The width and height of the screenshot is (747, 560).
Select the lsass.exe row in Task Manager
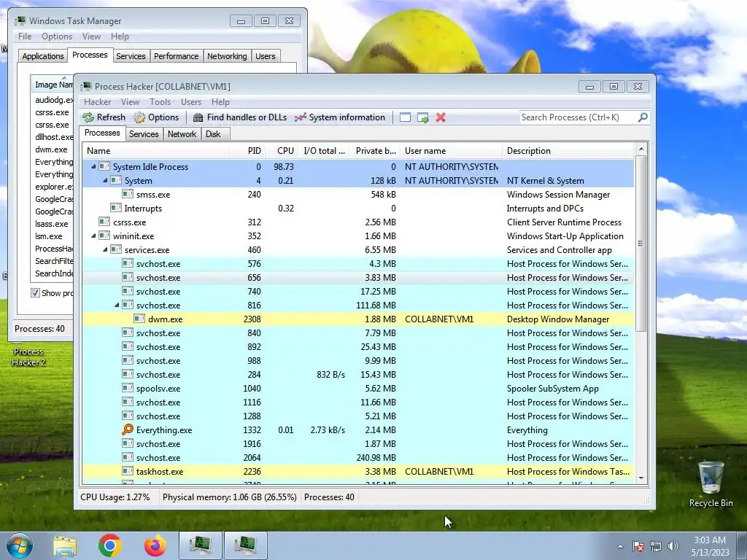[52, 224]
